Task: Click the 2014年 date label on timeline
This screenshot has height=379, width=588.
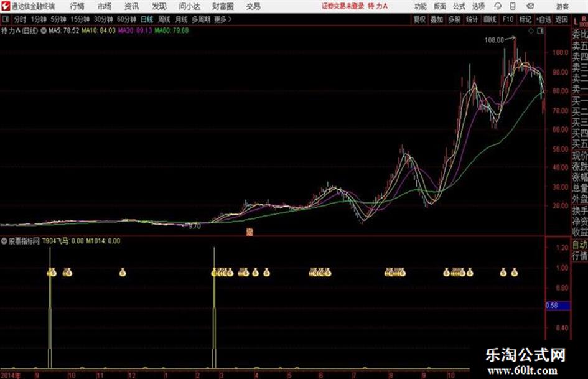Action: (11, 375)
